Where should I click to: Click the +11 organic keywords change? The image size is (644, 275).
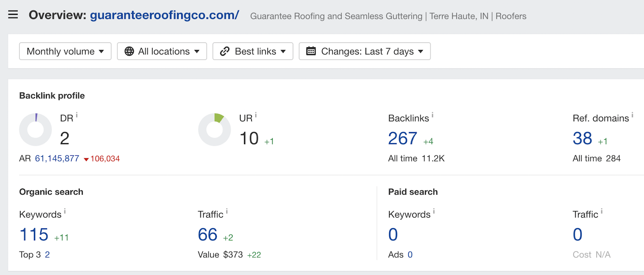coord(62,238)
